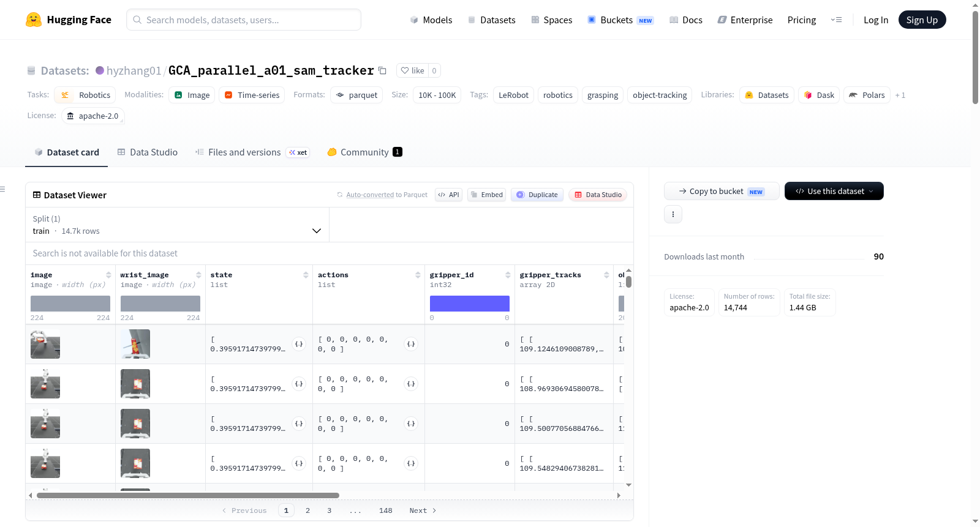Open the Datasets menu item
This screenshot has width=980, height=527.
point(491,20)
